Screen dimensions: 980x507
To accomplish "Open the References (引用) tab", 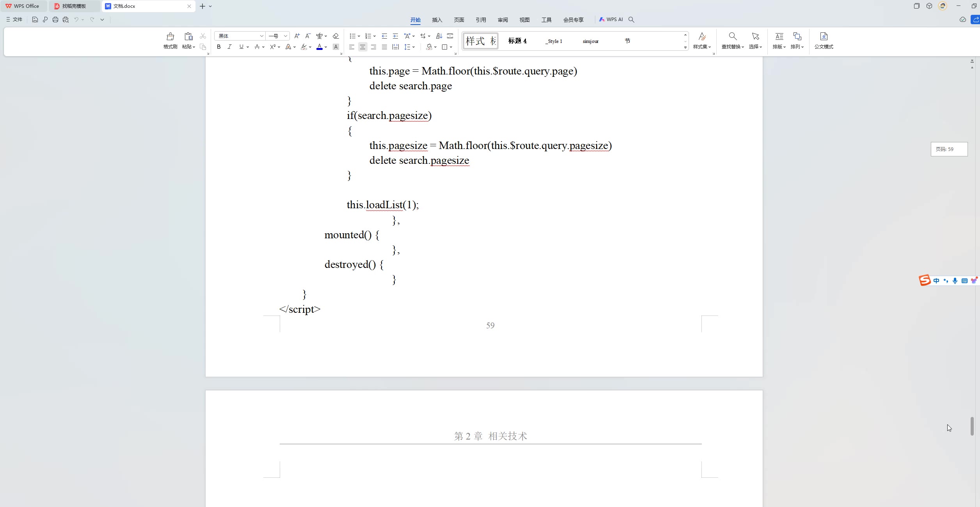I will [481, 19].
